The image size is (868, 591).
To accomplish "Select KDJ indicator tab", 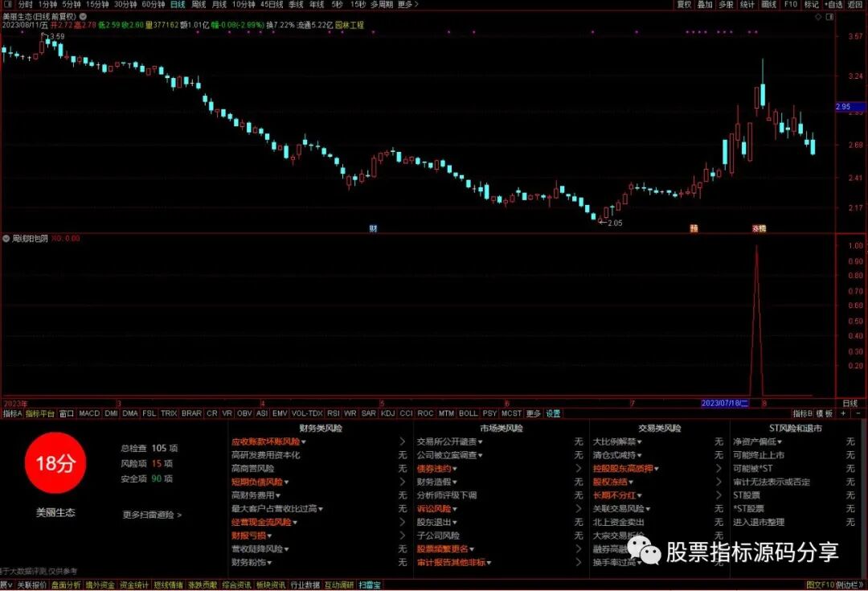I will (388, 413).
